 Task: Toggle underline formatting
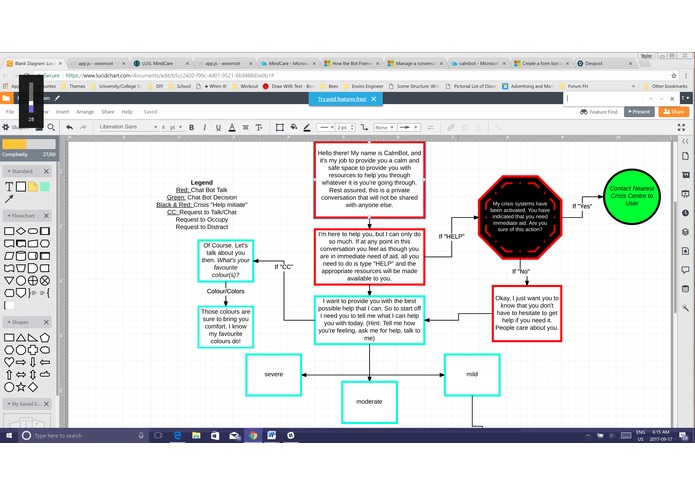pyautogui.click(x=218, y=128)
